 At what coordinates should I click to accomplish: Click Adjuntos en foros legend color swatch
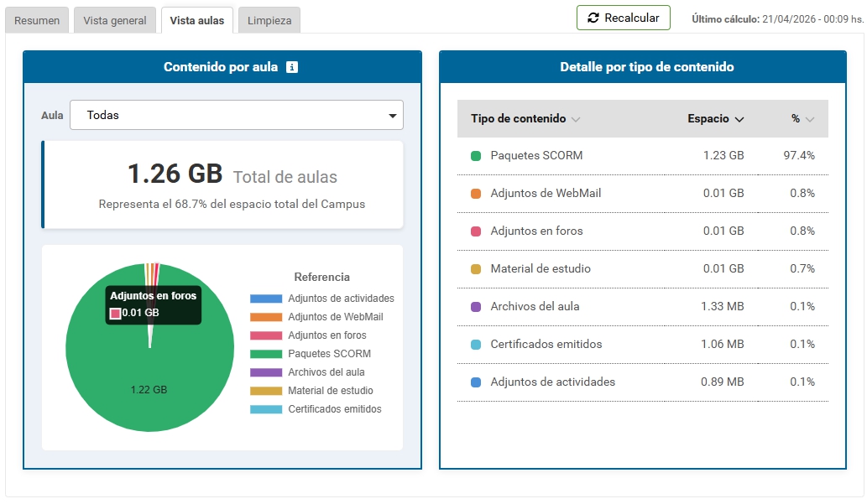tap(266, 335)
